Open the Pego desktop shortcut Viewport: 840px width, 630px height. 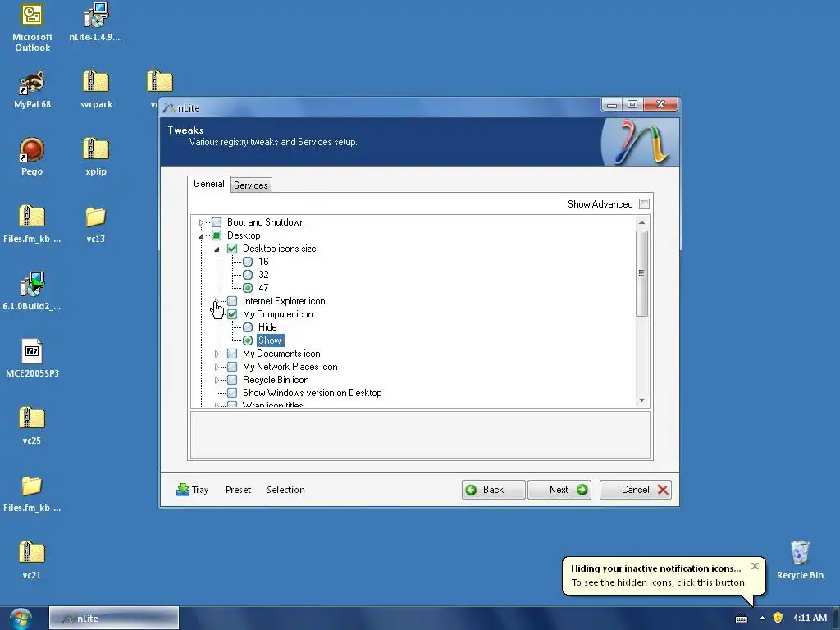[x=32, y=157]
